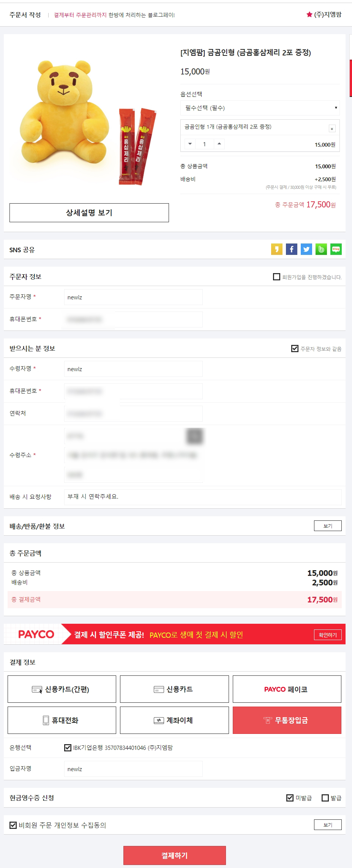Decrease quantity with down arrow

(190, 144)
